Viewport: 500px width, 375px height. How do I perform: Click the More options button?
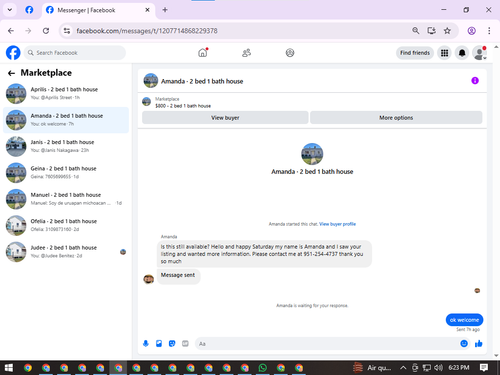point(396,118)
